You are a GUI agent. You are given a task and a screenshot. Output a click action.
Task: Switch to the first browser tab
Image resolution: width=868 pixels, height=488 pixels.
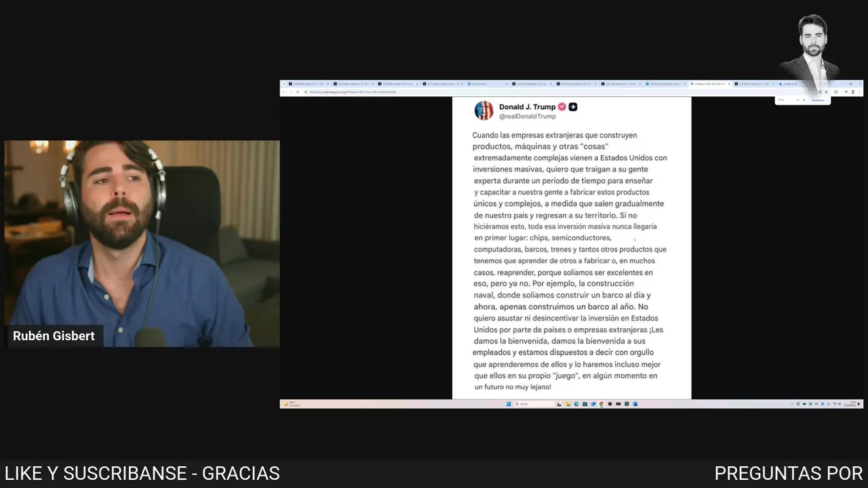(309, 83)
